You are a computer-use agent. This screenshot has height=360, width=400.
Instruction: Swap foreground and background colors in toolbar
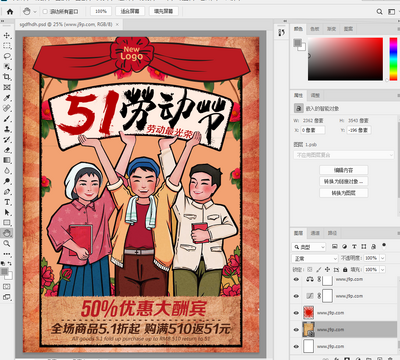[x=10, y=264]
